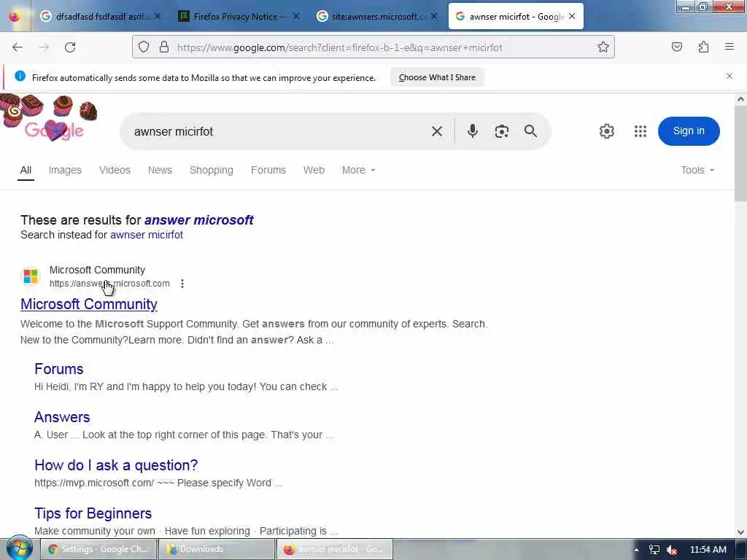Click the page scrollbar up arrow
The image size is (747, 560).
pos(740,99)
